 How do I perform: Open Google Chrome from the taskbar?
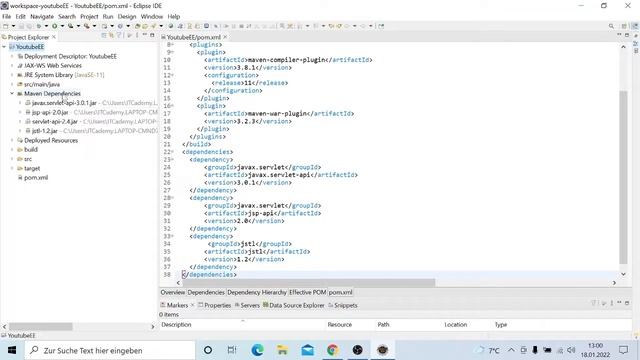pyautogui.click(x=332, y=350)
